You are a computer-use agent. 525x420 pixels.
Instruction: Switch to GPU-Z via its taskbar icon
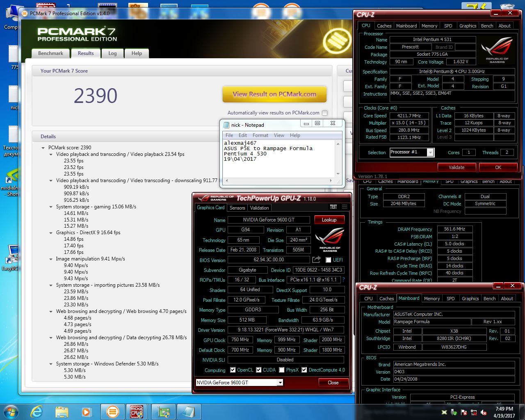pyautogui.click(x=164, y=412)
